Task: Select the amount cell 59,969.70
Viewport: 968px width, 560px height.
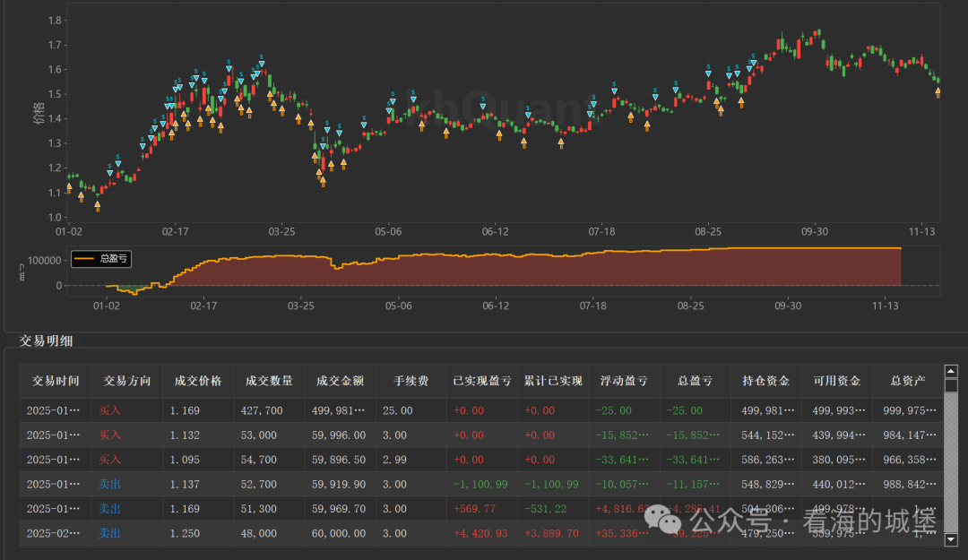Action: [x=340, y=509]
